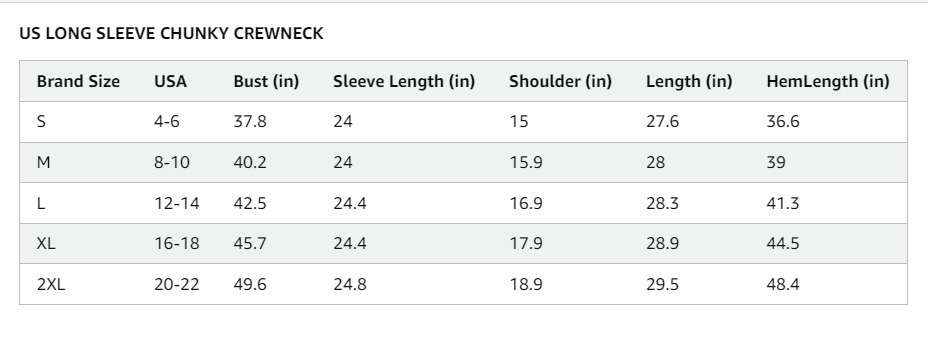Select the Shoulder (in) column header
Viewport: 928px width, 364px height.
point(560,81)
